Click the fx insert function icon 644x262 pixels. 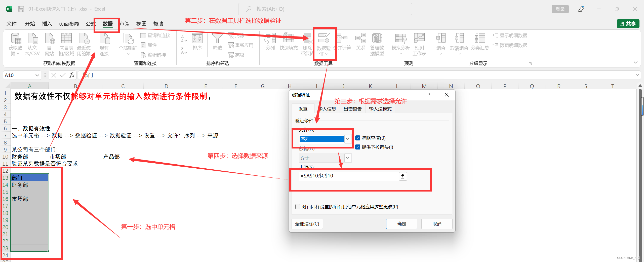pyautogui.click(x=72, y=75)
